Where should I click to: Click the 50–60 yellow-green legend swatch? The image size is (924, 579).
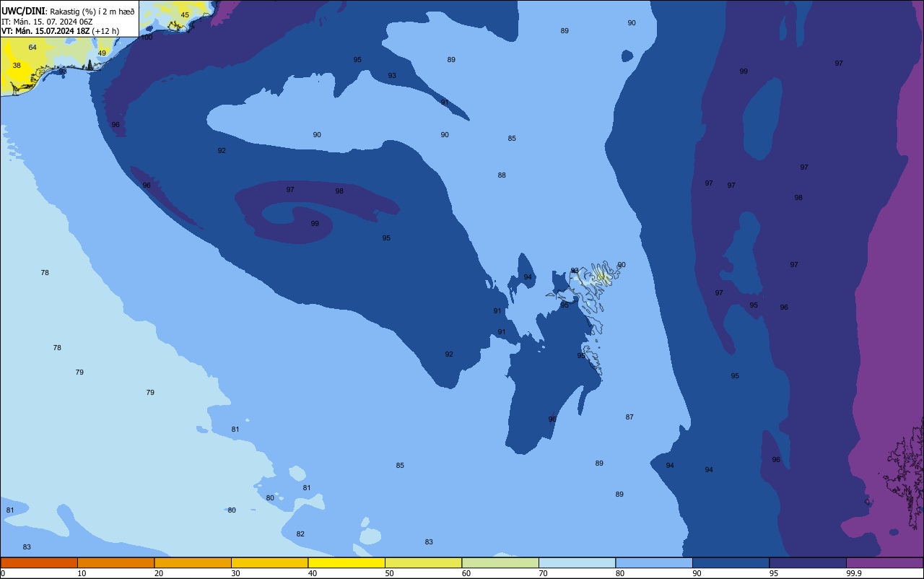point(423,562)
